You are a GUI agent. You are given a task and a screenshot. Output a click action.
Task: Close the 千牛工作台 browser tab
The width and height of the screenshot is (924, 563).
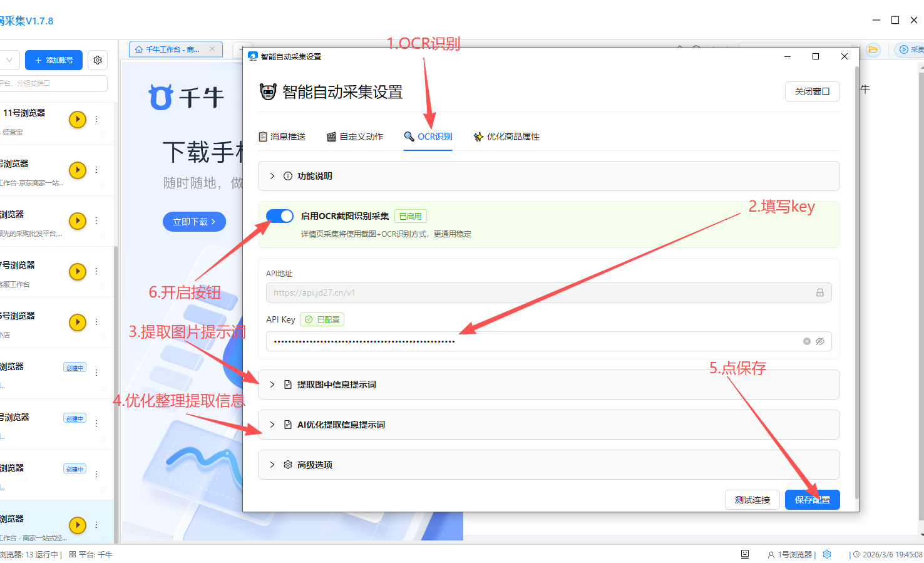coord(212,49)
